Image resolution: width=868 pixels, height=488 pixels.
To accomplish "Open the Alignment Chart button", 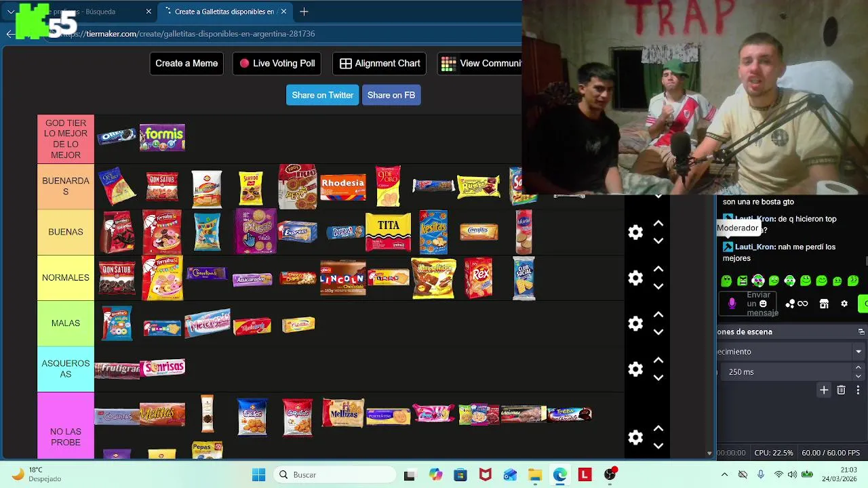I will [x=380, y=63].
